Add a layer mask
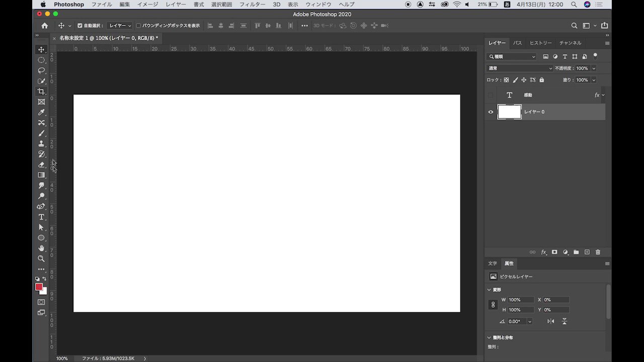The height and width of the screenshot is (362, 644). [x=554, y=252]
